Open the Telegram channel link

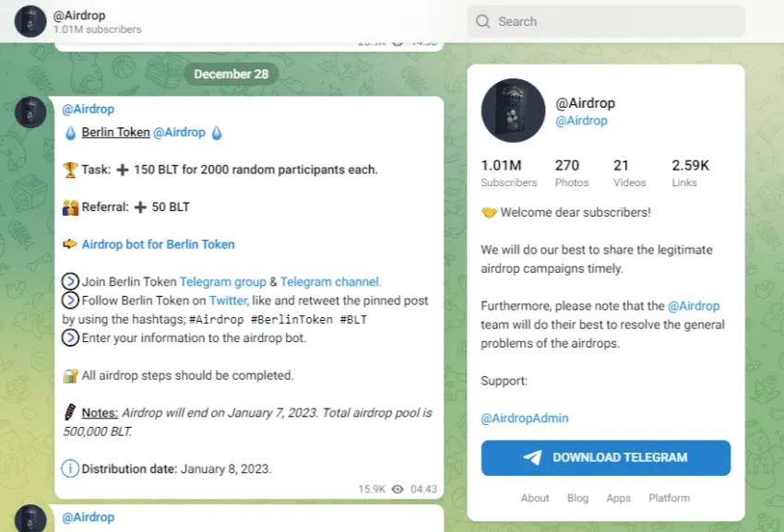tap(330, 282)
